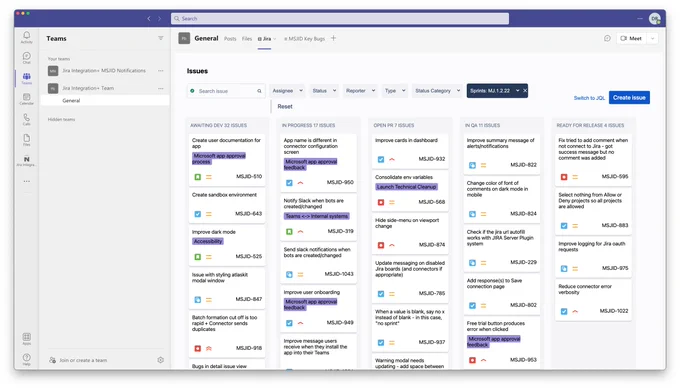Click the task checkbox icon on MSJID-643
This screenshot has height=389, width=680.
click(198, 214)
